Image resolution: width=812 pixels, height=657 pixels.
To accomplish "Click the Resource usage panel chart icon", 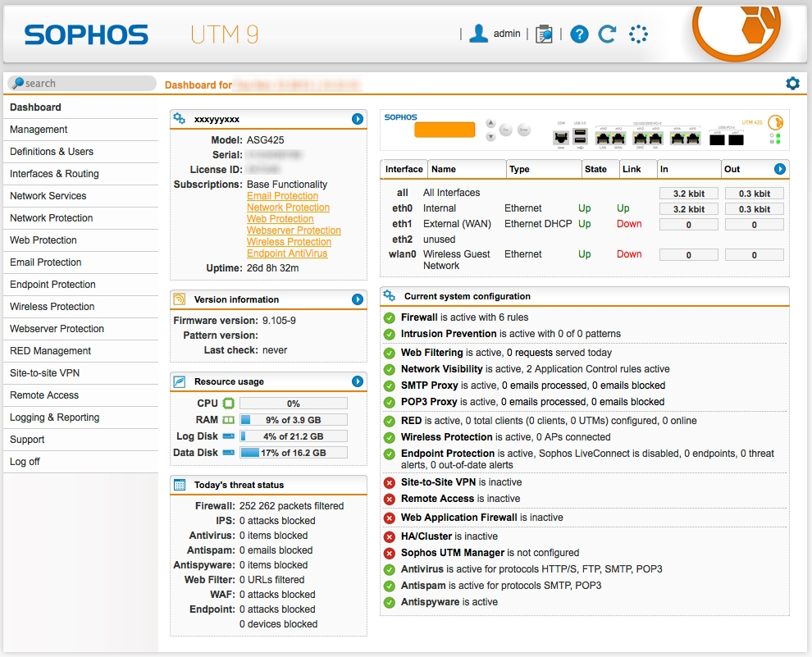I will pyautogui.click(x=180, y=381).
